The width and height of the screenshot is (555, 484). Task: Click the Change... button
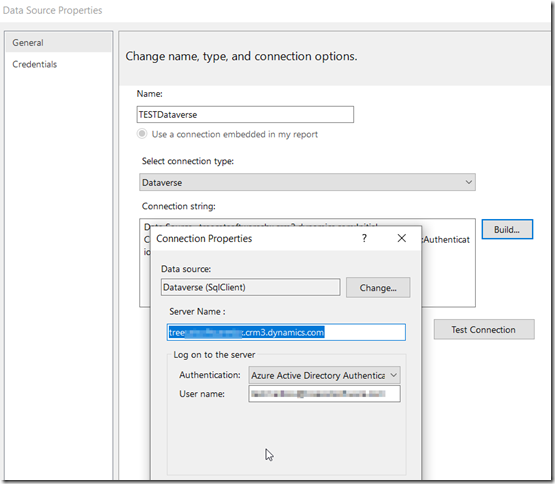pos(378,287)
